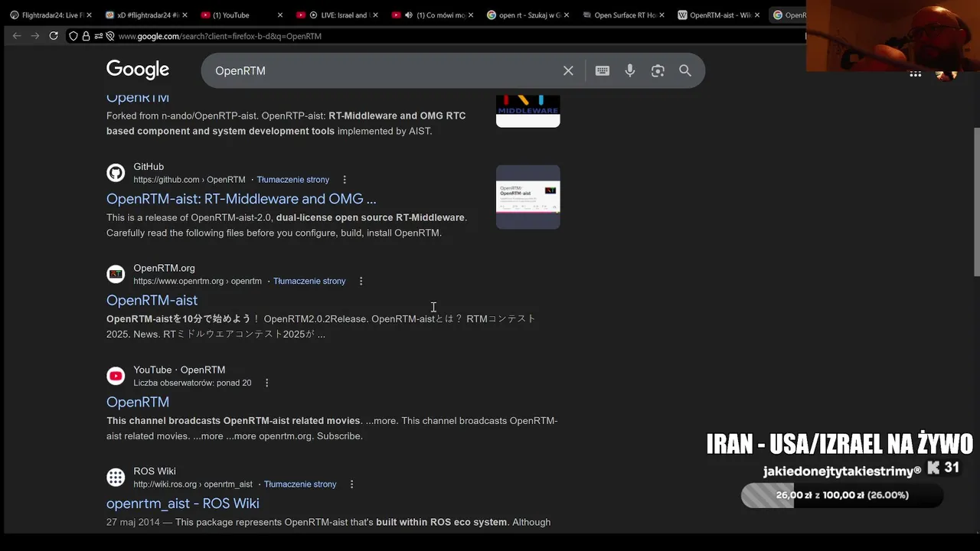
Task: Click 'Liczba obserwatorów: ponad 20' text
Action: pos(192,383)
